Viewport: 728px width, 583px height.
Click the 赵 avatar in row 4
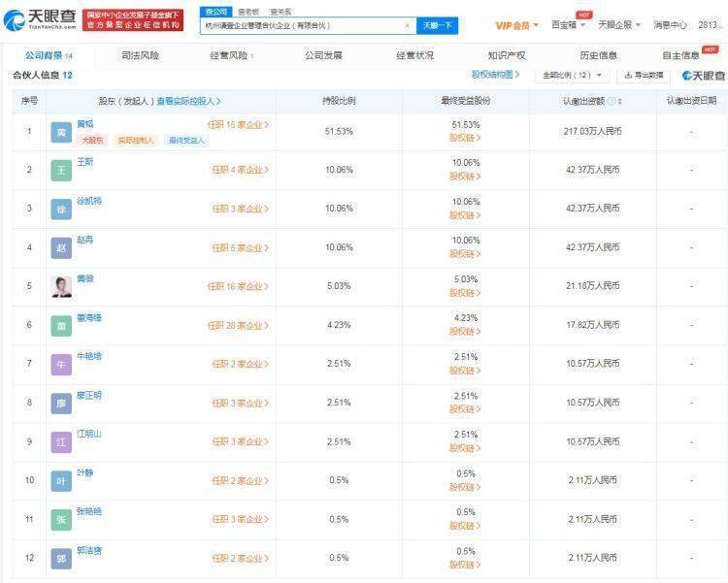(61, 248)
